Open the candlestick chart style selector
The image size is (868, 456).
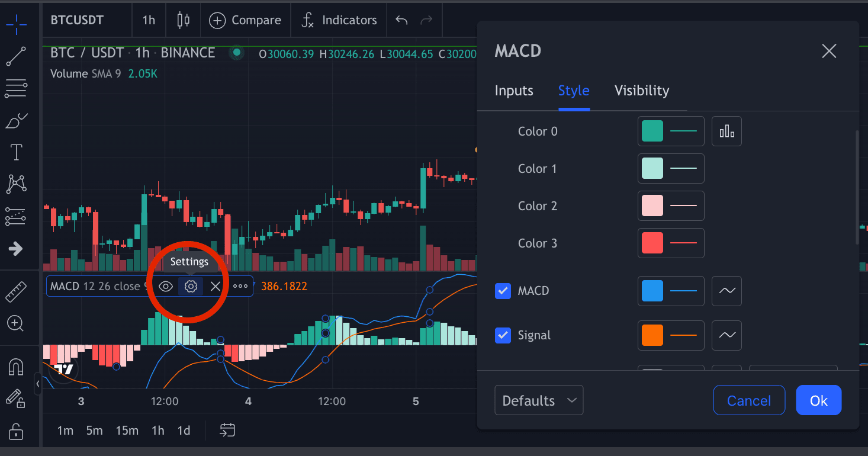coord(184,20)
